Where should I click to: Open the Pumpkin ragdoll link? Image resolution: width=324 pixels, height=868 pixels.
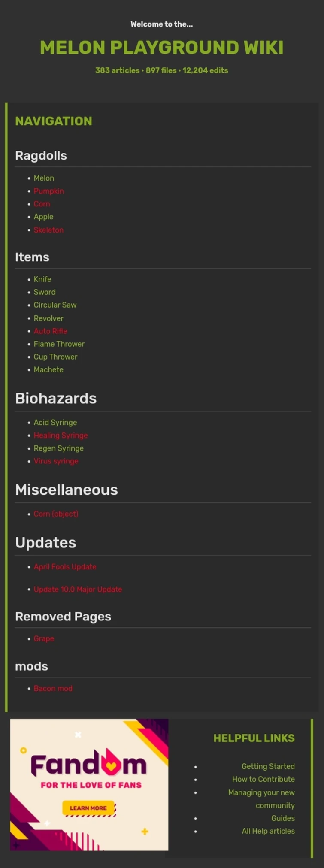point(48,191)
